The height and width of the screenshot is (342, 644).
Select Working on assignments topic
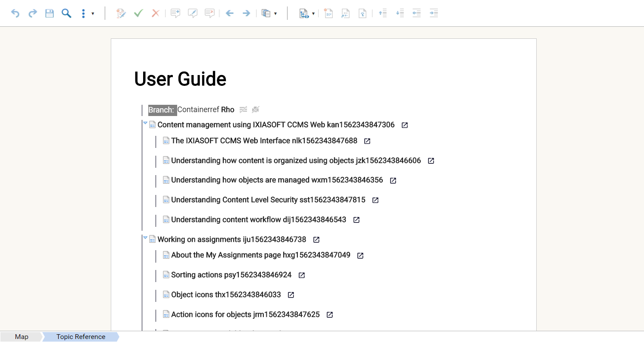pos(232,239)
